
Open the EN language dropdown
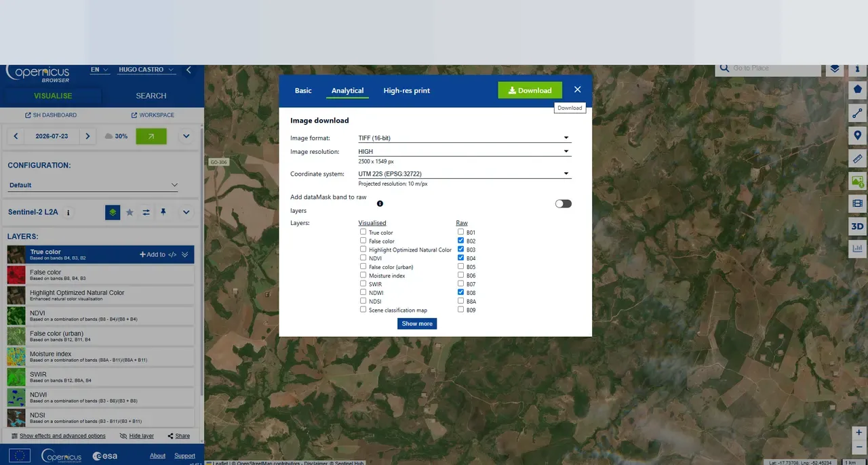100,70
